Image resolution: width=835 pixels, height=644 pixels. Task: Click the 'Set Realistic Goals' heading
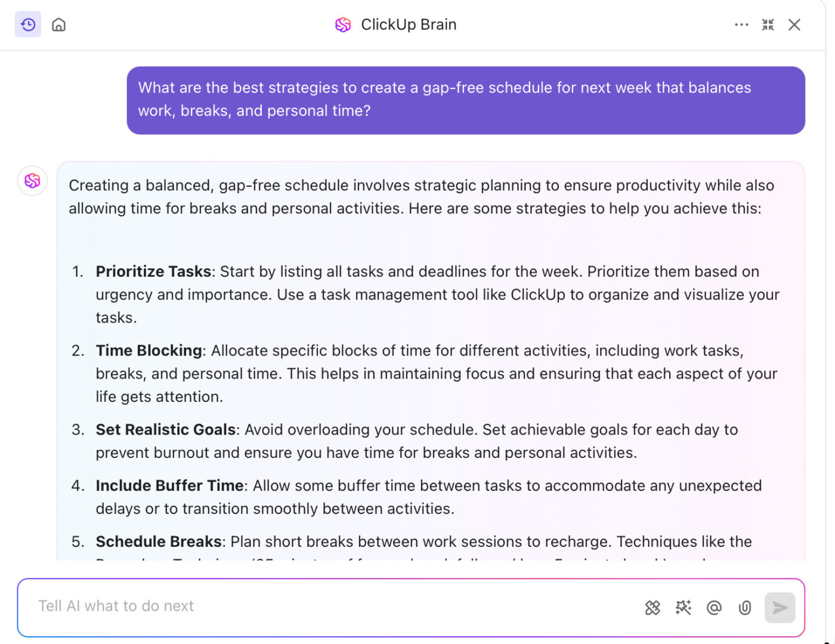(166, 430)
